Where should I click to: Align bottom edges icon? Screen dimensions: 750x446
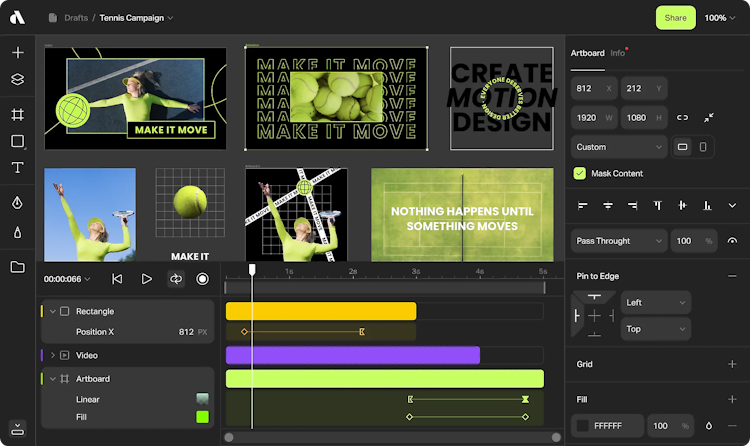tap(707, 206)
